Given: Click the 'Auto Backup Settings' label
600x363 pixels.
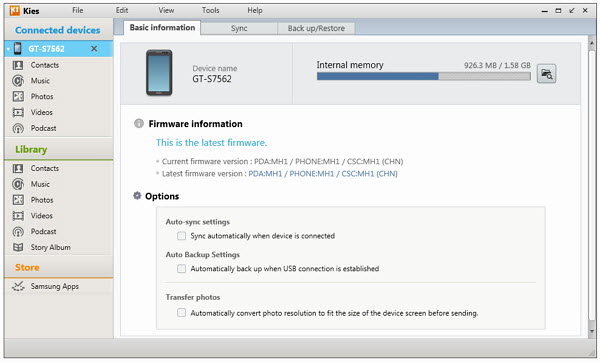Looking at the screenshot, I should coord(203,255).
